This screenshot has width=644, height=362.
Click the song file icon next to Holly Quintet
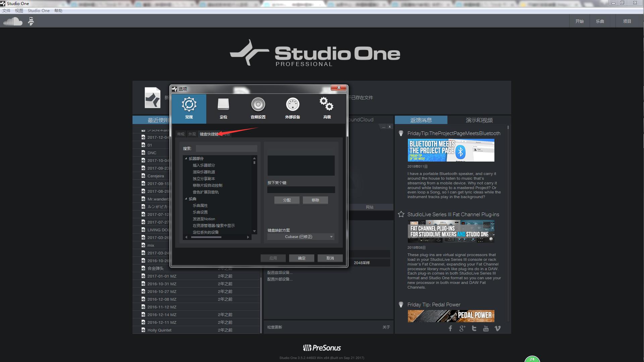click(143, 330)
